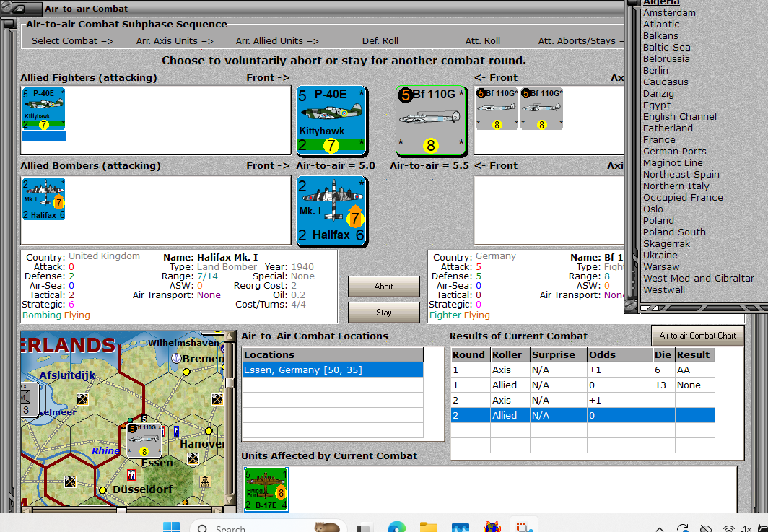768x532 pixels.
Task: Select the B-17E counter in Units Affected panel
Action: pos(266,489)
